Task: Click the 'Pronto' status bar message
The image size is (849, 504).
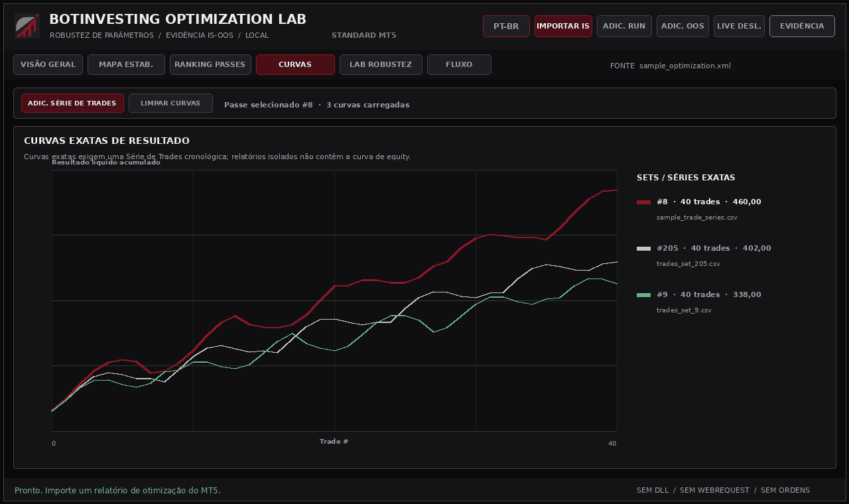Action: point(117,491)
